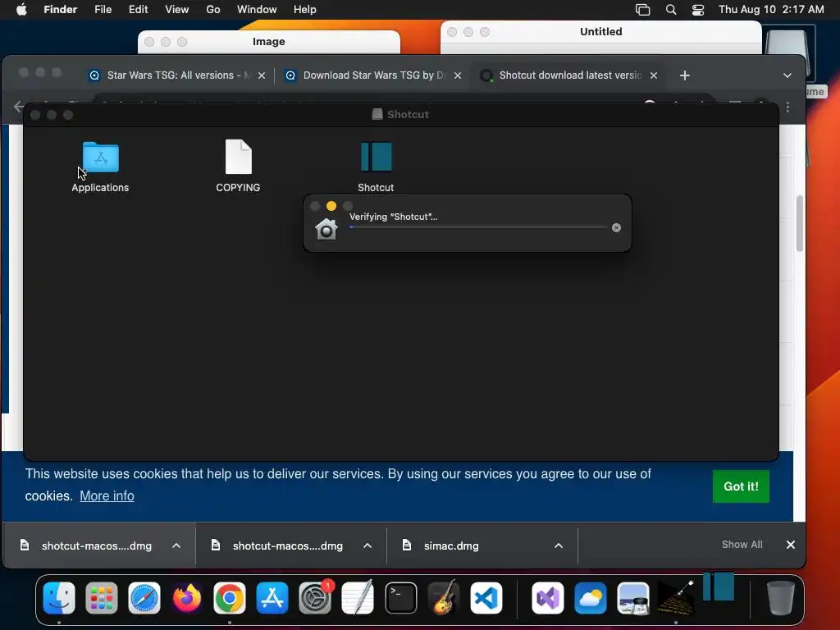Open a new Chrome tab
The image size is (840, 630).
[685, 75]
